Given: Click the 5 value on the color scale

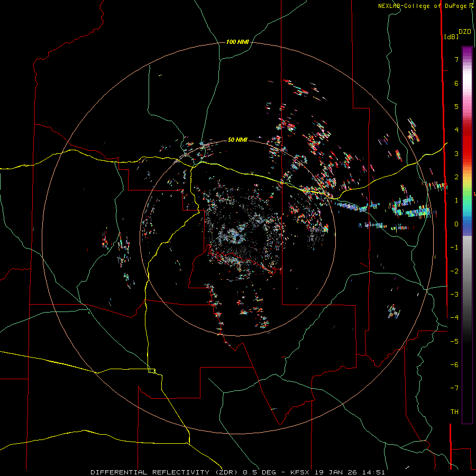Looking at the screenshot, I should 456,106.
